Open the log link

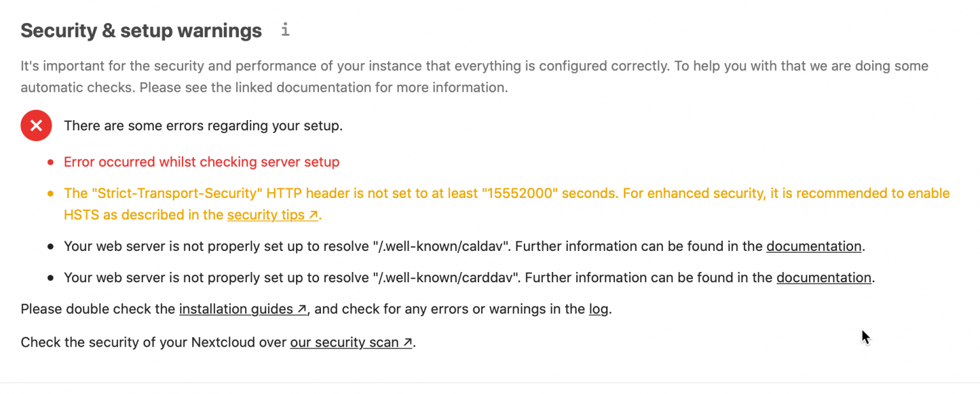[x=597, y=308]
